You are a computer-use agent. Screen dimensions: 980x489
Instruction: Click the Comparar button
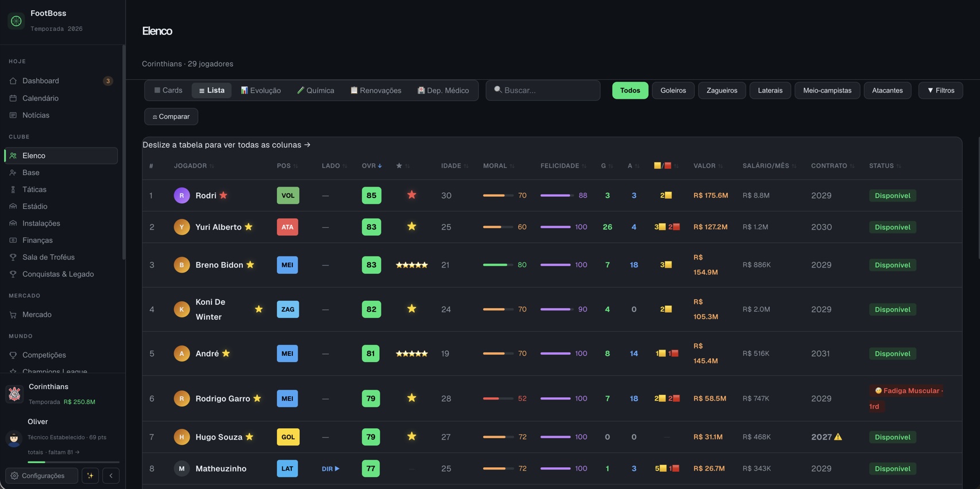pos(171,117)
